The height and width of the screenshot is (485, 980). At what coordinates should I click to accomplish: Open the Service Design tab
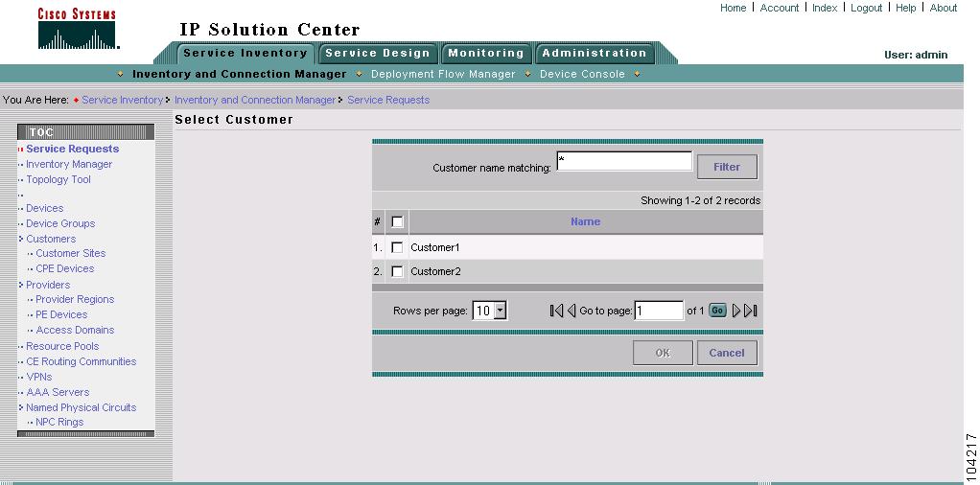click(378, 53)
